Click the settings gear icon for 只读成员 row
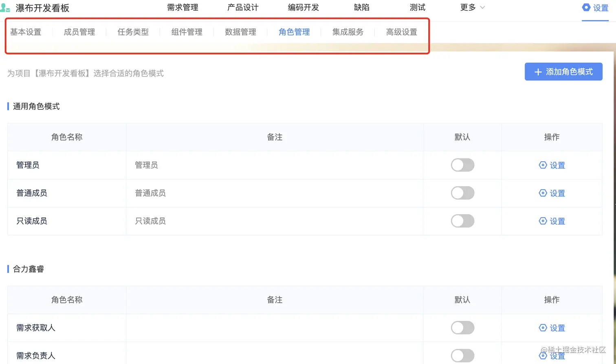 (x=543, y=221)
